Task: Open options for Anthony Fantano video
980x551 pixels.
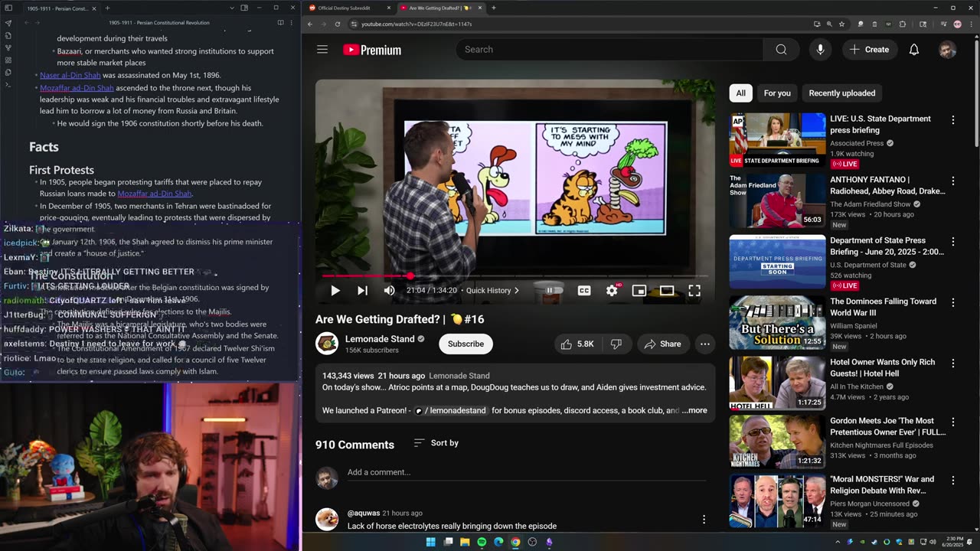Action: coord(953,181)
